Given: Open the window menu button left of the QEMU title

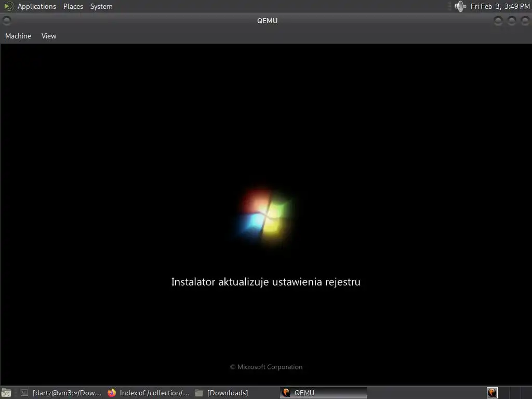Looking at the screenshot, I should click(x=7, y=21).
